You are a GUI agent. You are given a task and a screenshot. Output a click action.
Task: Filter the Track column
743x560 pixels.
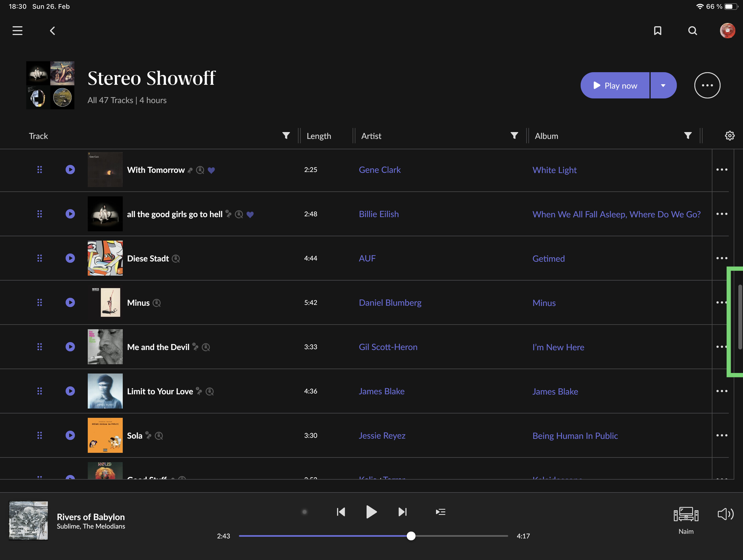tap(286, 136)
